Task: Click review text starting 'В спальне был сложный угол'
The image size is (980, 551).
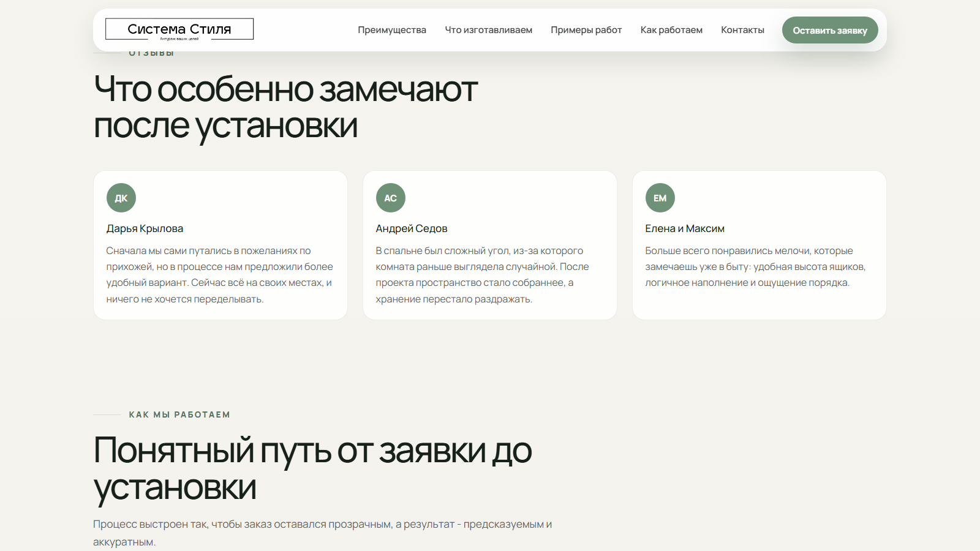Action: tap(483, 275)
